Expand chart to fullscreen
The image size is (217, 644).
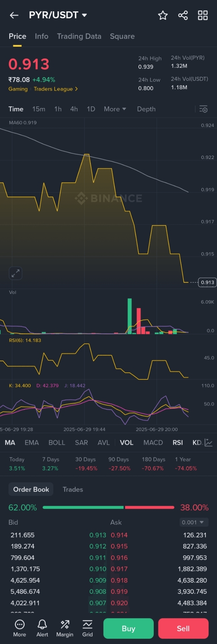tap(15, 273)
